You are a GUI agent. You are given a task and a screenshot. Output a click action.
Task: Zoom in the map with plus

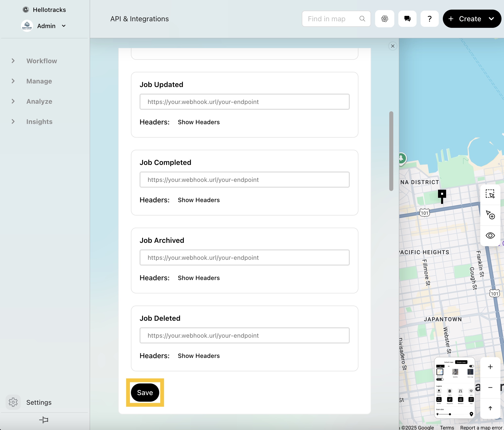click(x=490, y=367)
